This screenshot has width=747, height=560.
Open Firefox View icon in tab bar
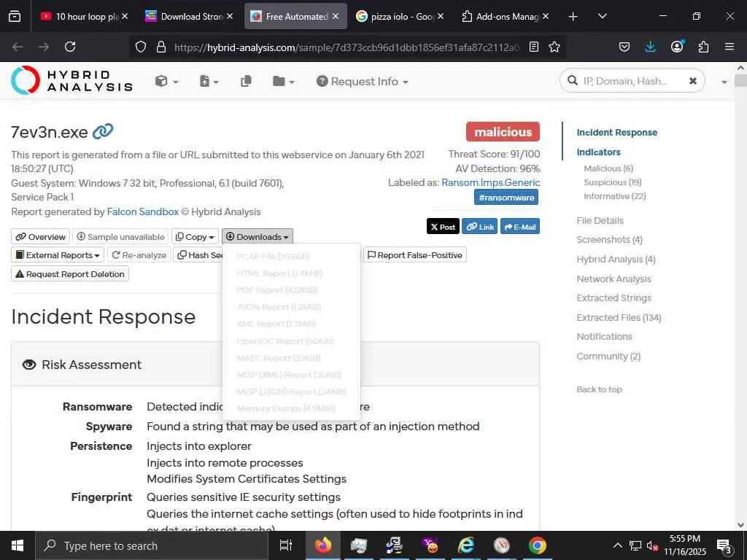(15, 16)
